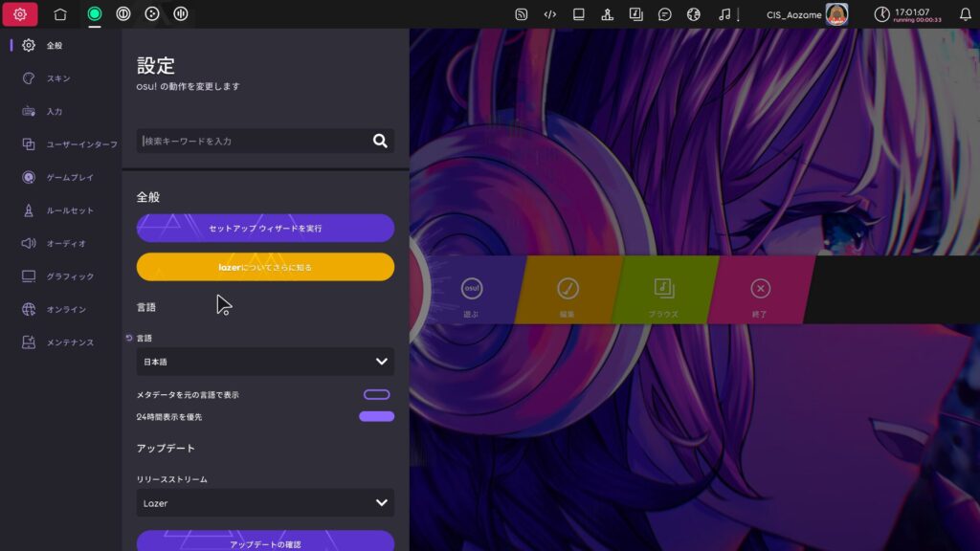
Task: Jump to メンテナンス section via its icon
Action: (x=29, y=342)
